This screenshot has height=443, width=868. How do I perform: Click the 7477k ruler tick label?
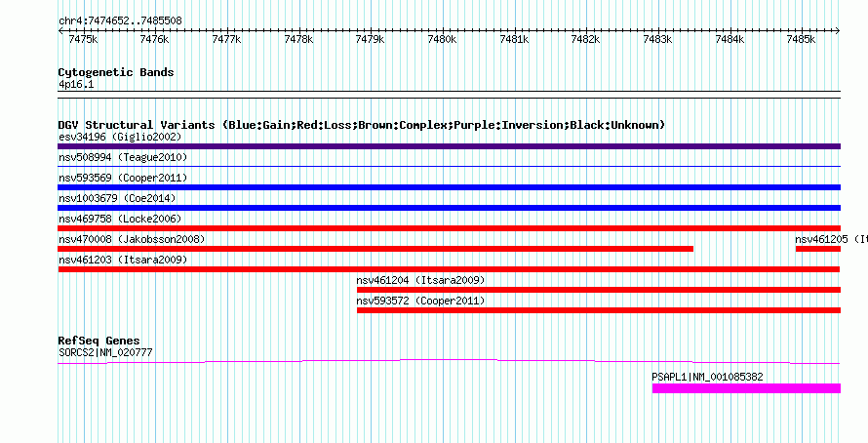pos(226,39)
